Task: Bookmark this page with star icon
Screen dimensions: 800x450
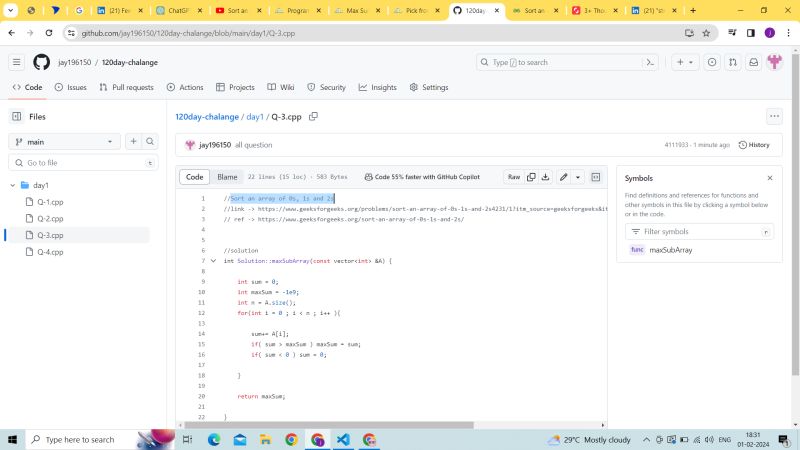Action: tap(706, 33)
